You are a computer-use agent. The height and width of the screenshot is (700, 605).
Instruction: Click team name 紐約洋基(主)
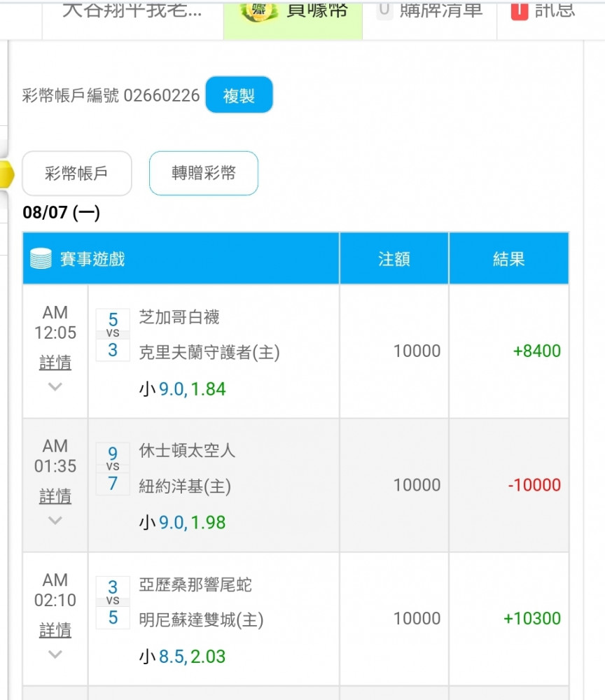(x=185, y=486)
